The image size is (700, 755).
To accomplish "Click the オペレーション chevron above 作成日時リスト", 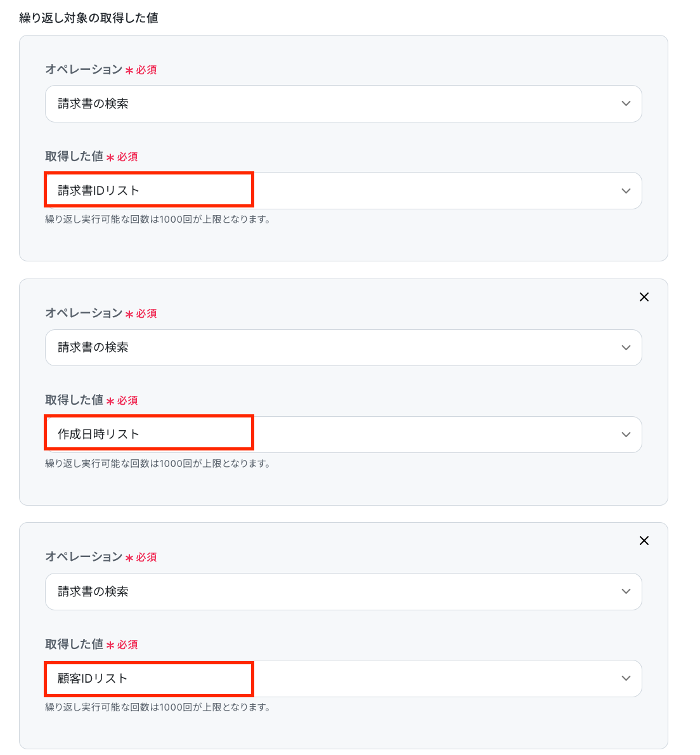I will point(626,348).
